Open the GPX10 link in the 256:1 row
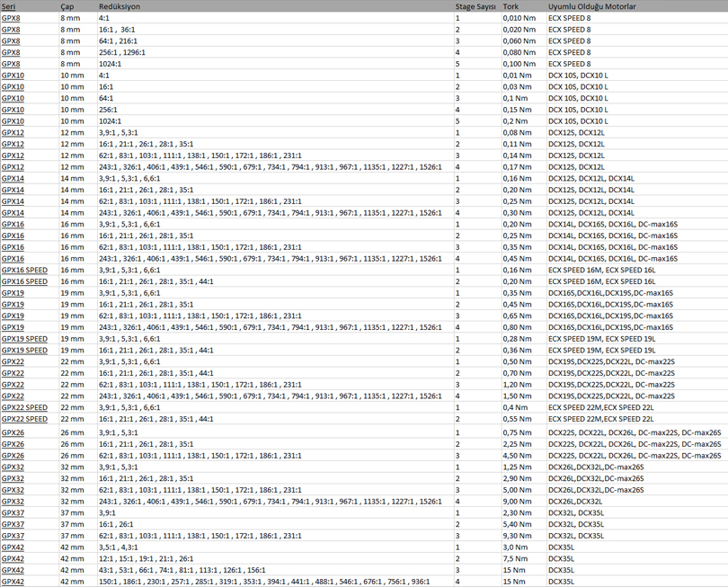Screen dimensions: 728x587 click(13, 110)
